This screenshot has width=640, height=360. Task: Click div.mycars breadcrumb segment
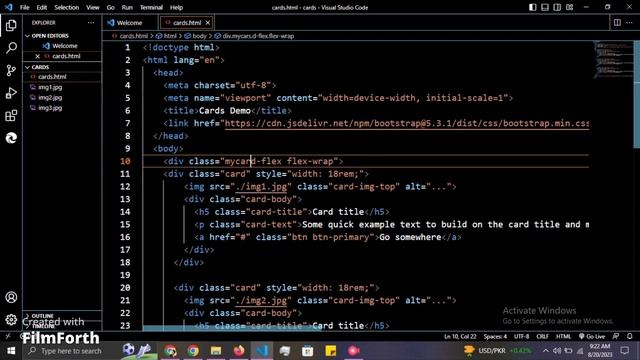tap(258, 36)
